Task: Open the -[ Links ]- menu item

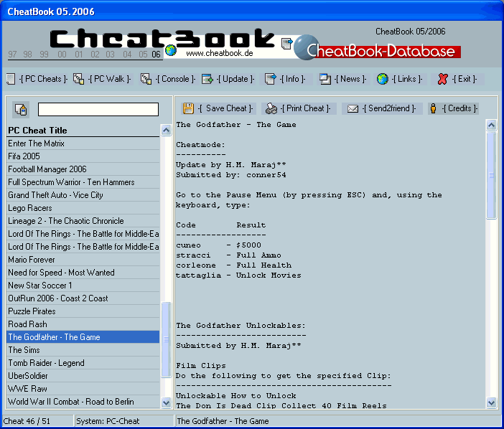Action: coord(407,79)
